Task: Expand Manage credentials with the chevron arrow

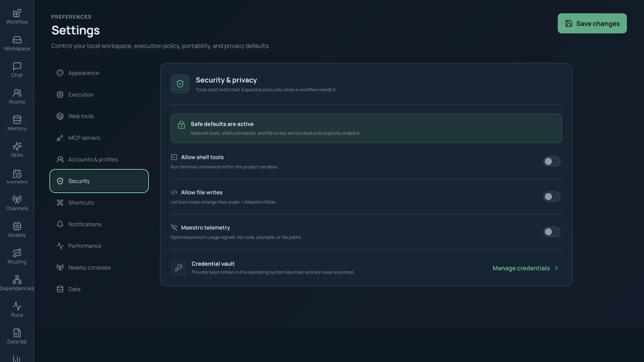Action: (556, 268)
